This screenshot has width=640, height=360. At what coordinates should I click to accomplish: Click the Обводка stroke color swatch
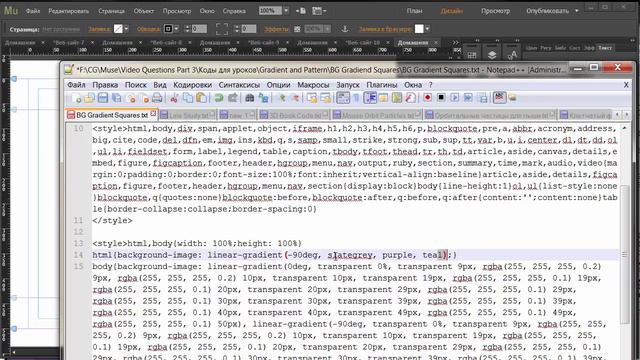click(x=168, y=29)
